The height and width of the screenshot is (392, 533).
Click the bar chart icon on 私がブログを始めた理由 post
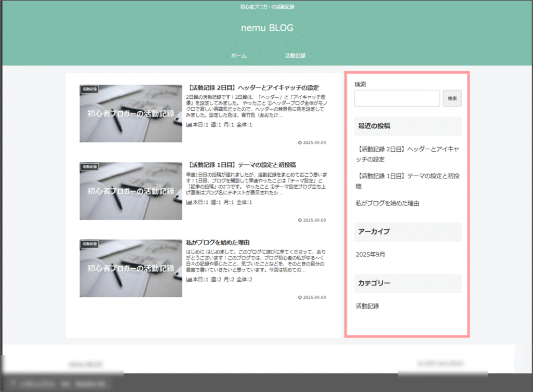tap(189, 280)
